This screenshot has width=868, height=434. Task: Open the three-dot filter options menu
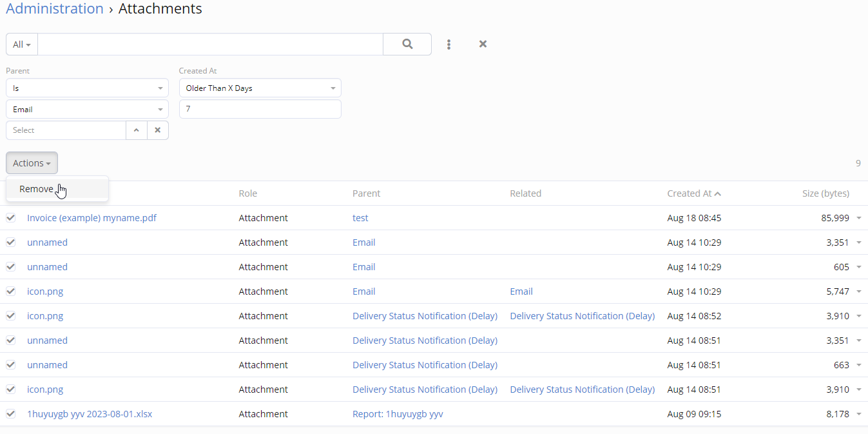[448, 44]
